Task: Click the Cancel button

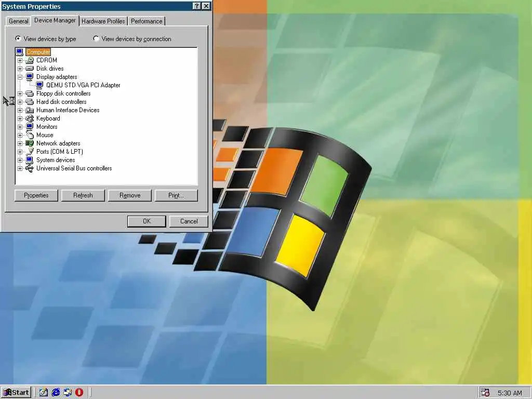Action: pyautogui.click(x=189, y=221)
